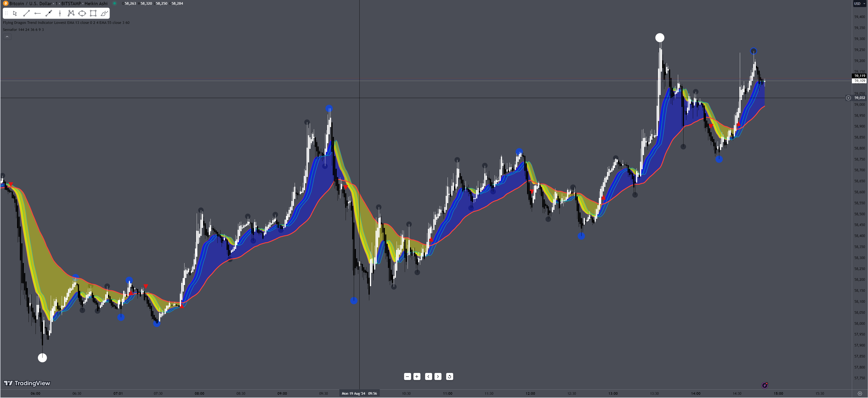Collapse the indicator legend with the chevron
This screenshot has width=868, height=398.
point(7,37)
